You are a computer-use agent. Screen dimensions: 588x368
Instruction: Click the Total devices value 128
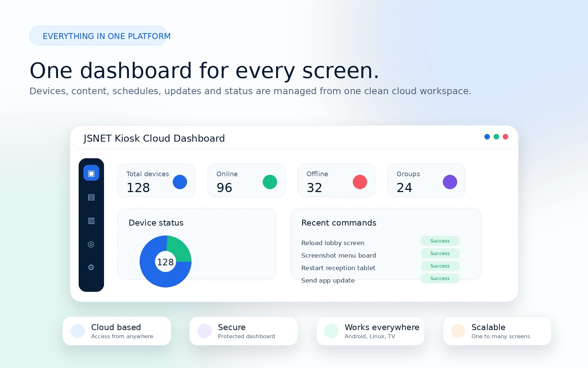(x=138, y=188)
